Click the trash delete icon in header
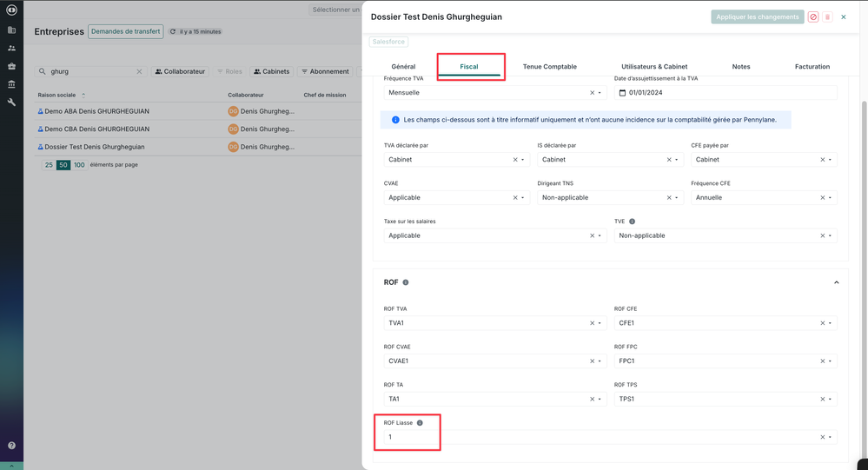 pos(827,17)
